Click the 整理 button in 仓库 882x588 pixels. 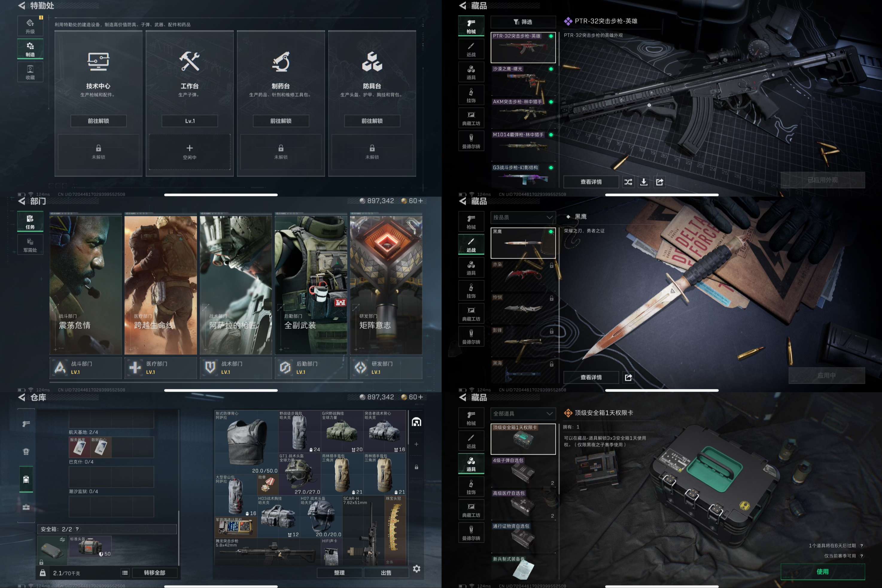[x=339, y=573]
